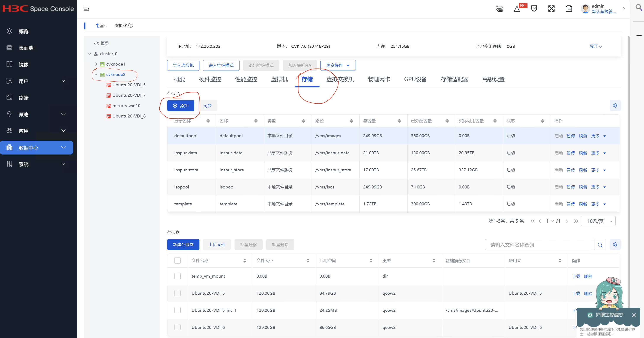644x338 pixels.
Task: Select mirrors-win10 in the tree
Action: pyautogui.click(x=126, y=106)
